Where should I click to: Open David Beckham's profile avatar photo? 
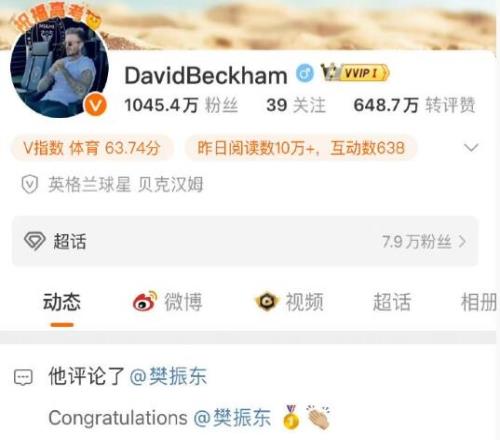click(x=59, y=69)
